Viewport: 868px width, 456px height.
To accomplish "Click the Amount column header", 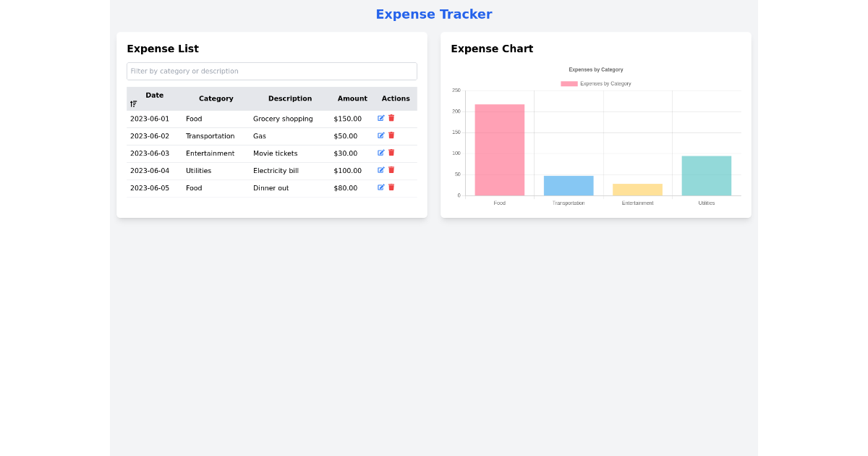I will (352, 98).
